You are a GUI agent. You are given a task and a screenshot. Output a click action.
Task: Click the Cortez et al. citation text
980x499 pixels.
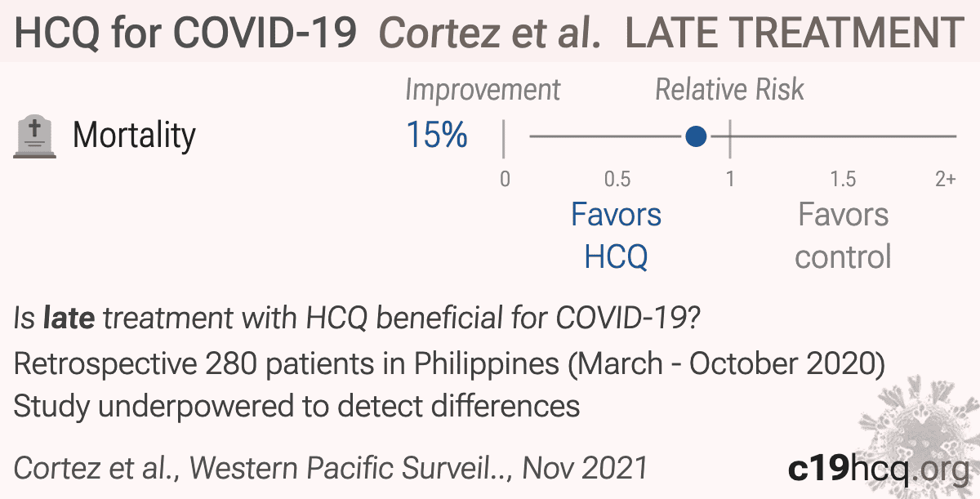(x=331, y=468)
